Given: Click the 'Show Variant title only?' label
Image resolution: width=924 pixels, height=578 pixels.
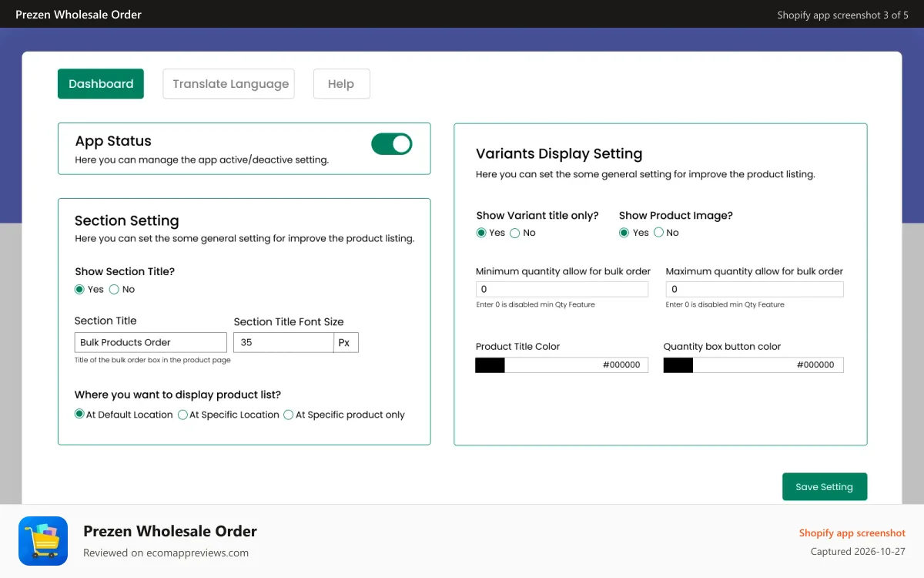Looking at the screenshot, I should tap(537, 216).
